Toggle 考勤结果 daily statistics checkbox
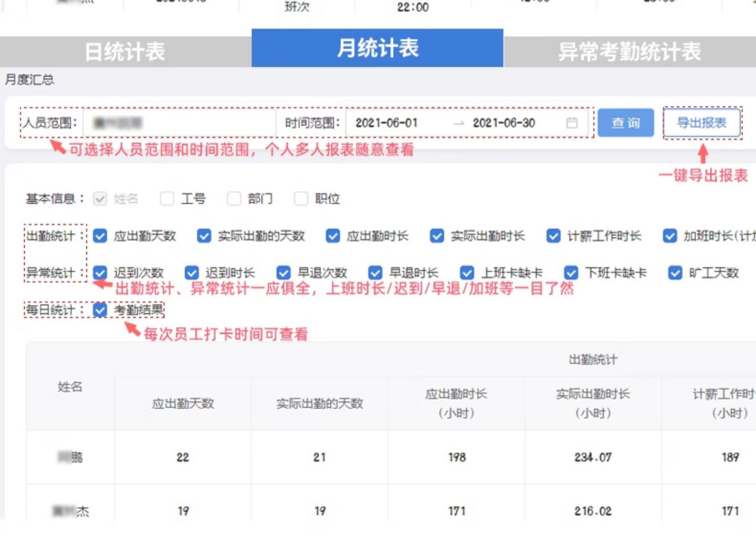Image resolution: width=756 pixels, height=537 pixels. click(x=100, y=310)
